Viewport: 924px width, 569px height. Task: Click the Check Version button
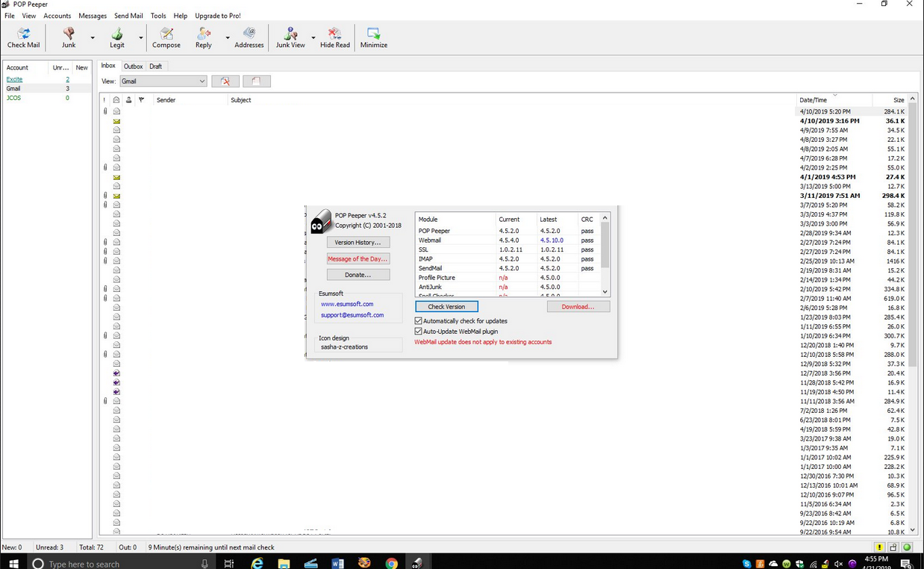click(x=446, y=307)
